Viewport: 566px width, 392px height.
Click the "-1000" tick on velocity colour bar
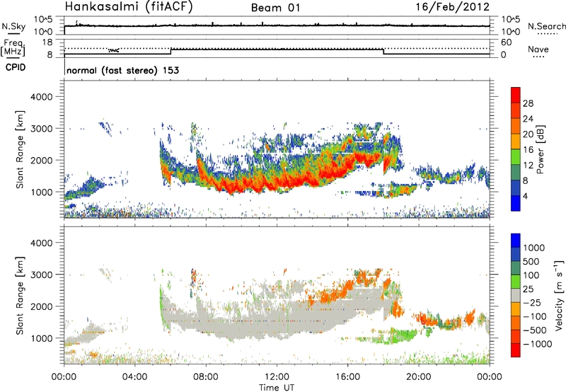tap(537, 344)
